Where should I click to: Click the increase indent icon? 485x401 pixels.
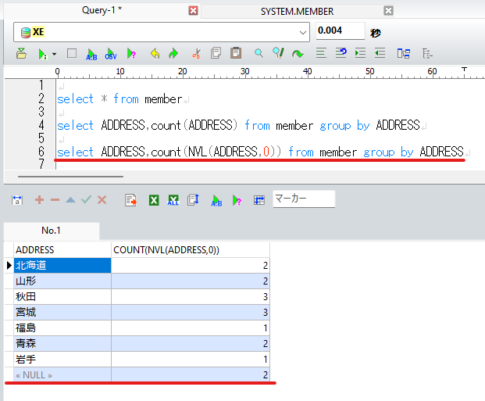(x=360, y=53)
